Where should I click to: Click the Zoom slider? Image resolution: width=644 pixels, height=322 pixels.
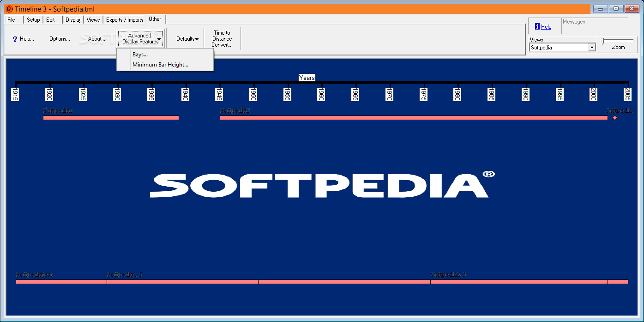click(x=618, y=41)
